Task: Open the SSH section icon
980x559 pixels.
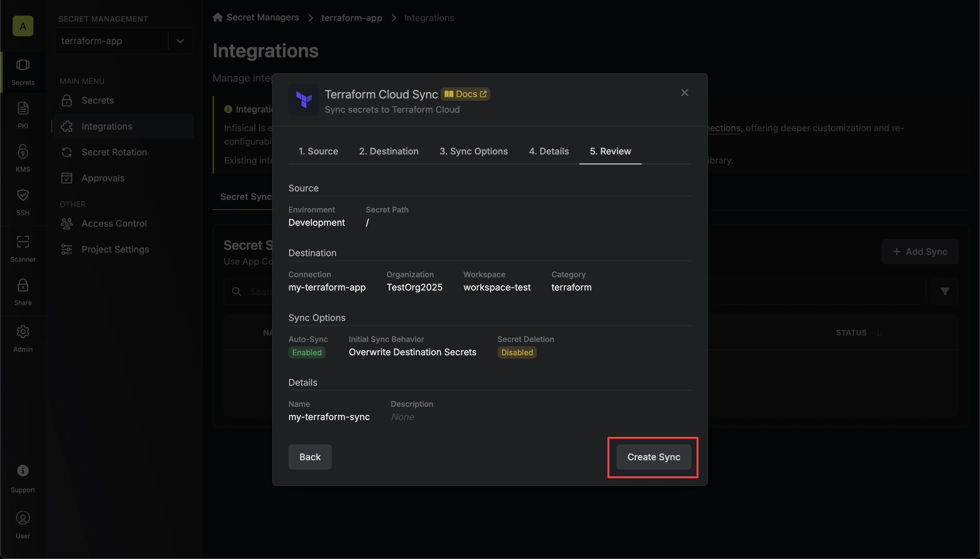Action: point(23,201)
